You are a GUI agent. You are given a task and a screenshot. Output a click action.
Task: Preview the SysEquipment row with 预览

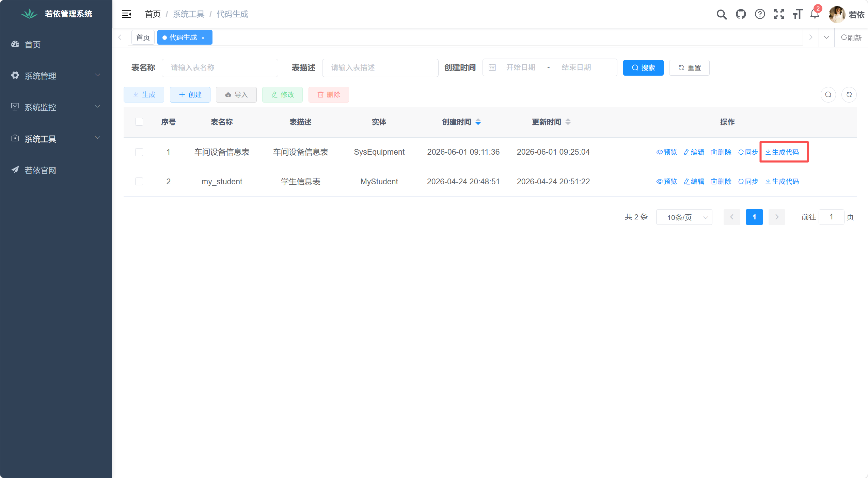(666, 152)
